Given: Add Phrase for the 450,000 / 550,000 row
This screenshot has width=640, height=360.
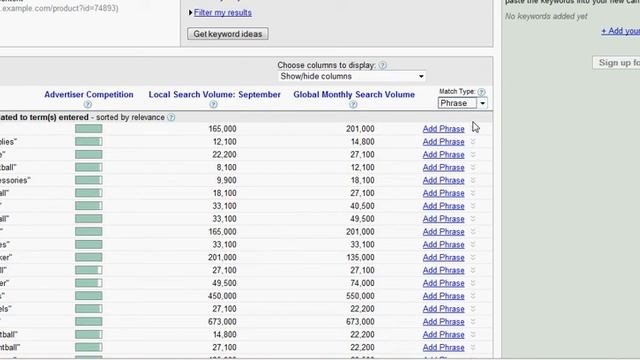Looking at the screenshot, I should point(444,296).
